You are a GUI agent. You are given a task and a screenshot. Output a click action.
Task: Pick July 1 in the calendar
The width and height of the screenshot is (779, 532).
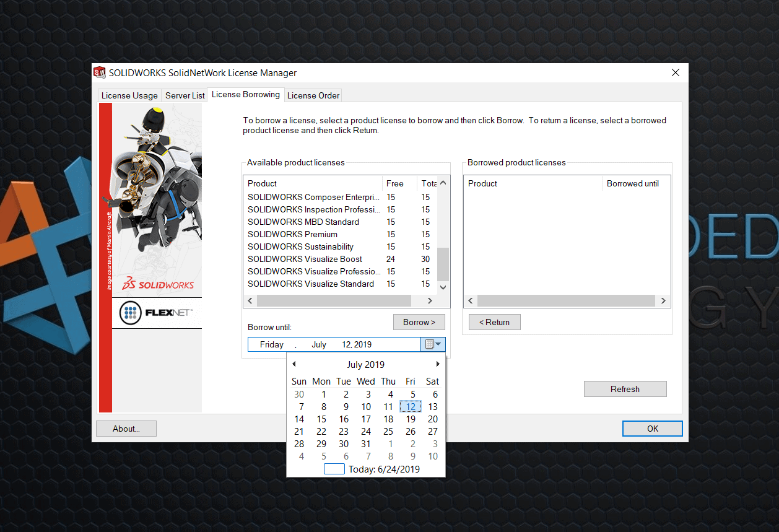323,395
